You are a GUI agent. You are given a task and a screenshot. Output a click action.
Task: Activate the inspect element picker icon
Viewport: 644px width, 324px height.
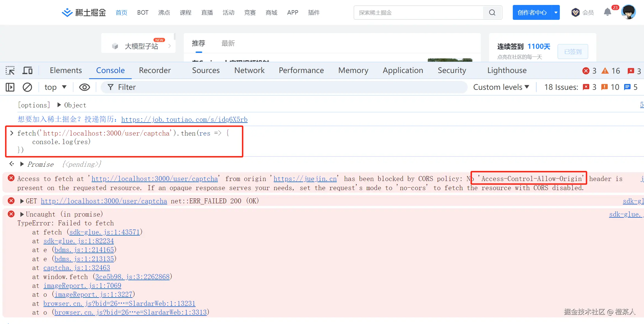point(10,71)
